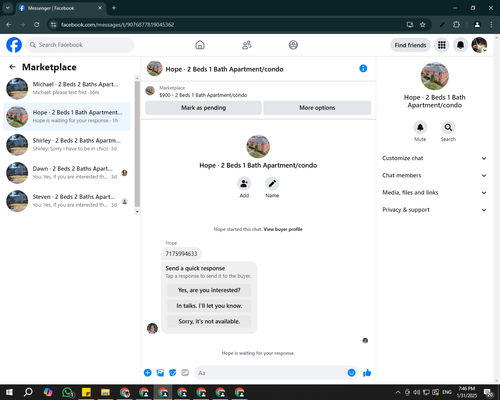This screenshot has height=400, width=500.
Task: Send quick reply "Yes, are you interested?"
Action: [x=209, y=290]
